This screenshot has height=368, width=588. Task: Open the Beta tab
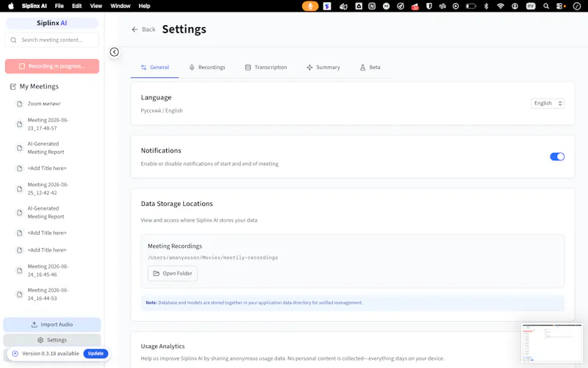click(370, 67)
